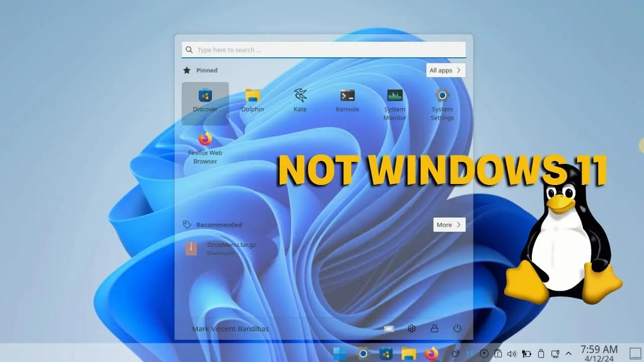
Task: Shut down using the power icon
Action: click(457, 328)
